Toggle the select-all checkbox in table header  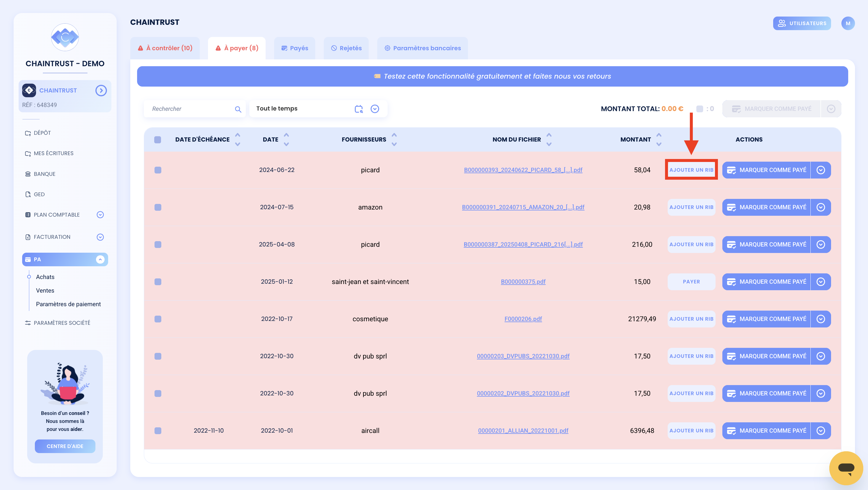pos(157,139)
